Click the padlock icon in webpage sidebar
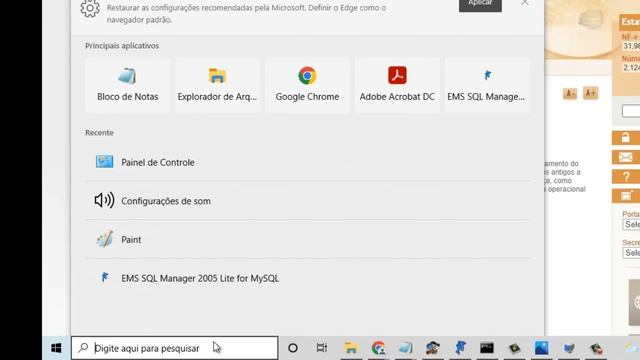The height and width of the screenshot is (360, 640). coord(626,138)
